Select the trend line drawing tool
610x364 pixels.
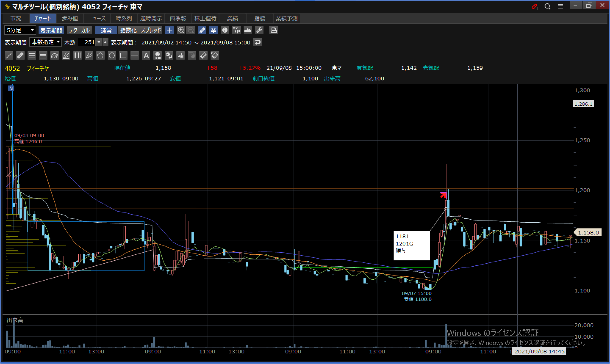pyautogui.click(x=9, y=55)
